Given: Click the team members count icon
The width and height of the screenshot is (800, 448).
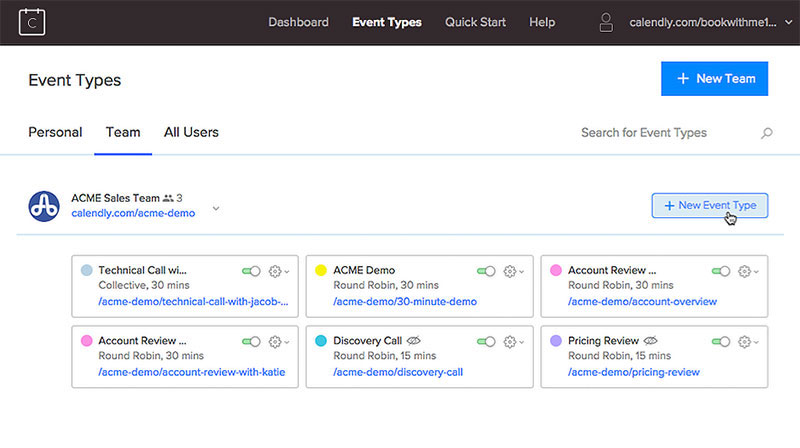Looking at the screenshot, I should coord(167,199).
